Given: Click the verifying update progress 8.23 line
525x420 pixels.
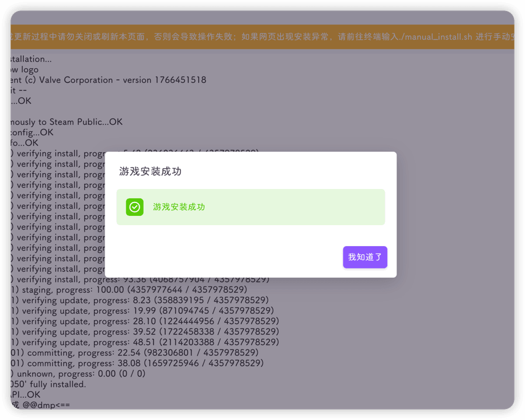Looking at the screenshot, I should [140, 300].
